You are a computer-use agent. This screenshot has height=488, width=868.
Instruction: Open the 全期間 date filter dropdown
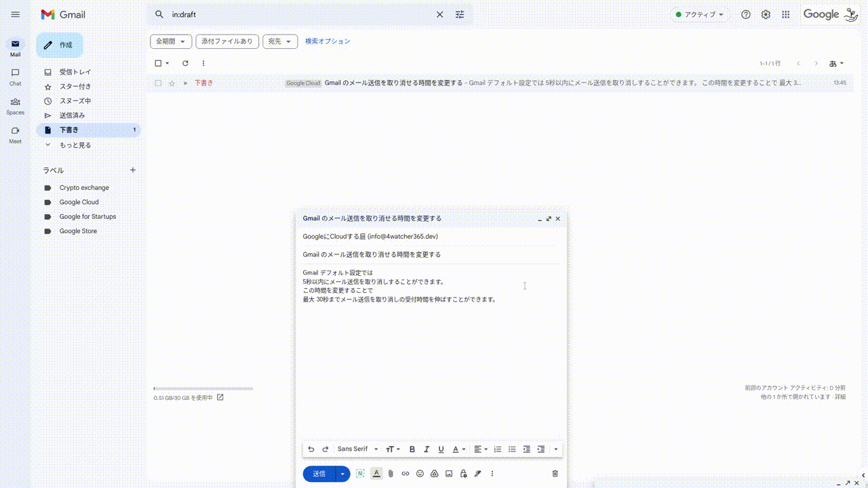[x=171, y=41]
